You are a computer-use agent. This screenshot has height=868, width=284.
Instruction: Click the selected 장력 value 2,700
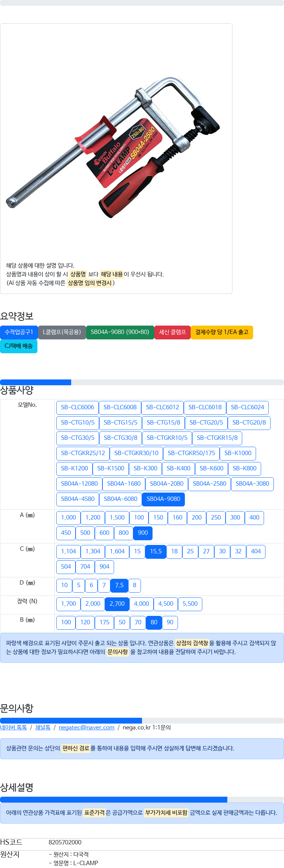pos(117,604)
